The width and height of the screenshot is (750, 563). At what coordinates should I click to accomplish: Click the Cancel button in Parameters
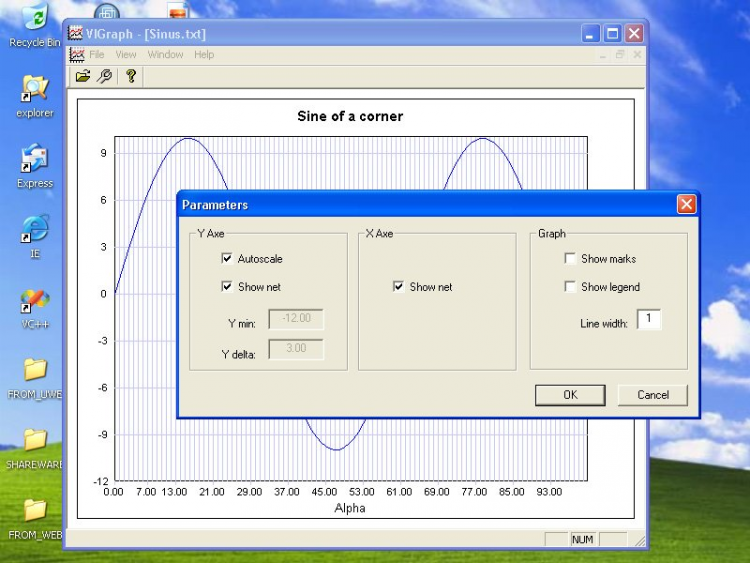pyautogui.click(x=653, y=395)
